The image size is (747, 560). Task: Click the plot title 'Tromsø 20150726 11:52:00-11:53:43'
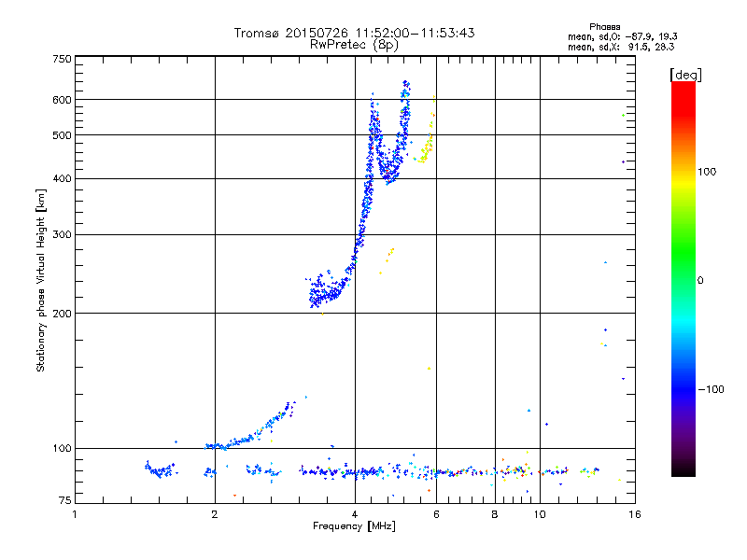[354, 33]
